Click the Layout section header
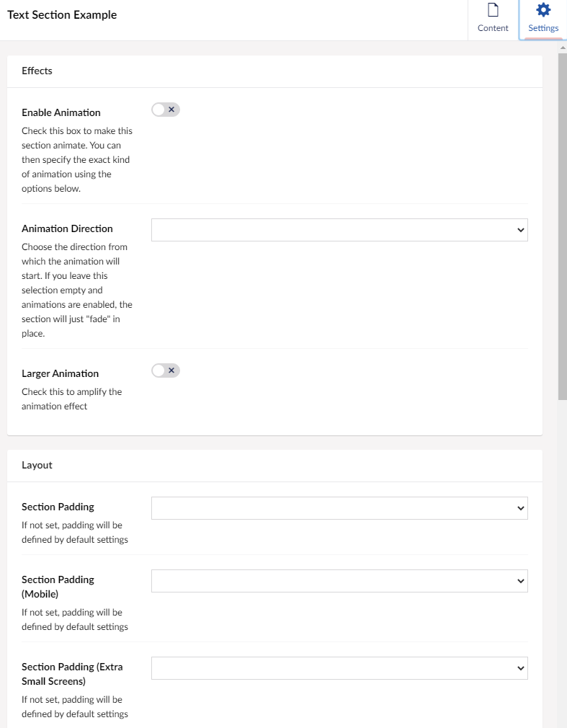The height and width of the screenshot is (728, 567). point(37,465)
